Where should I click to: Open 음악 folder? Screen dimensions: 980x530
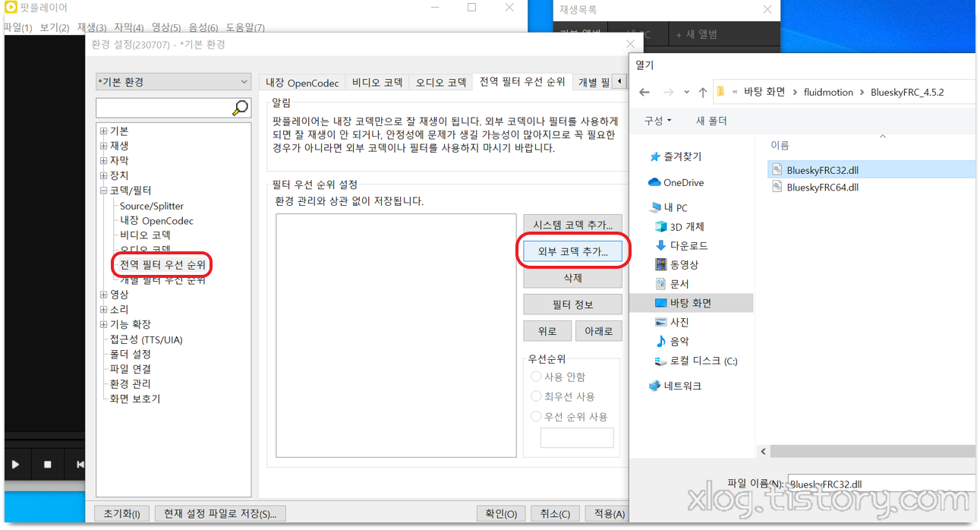672,342
